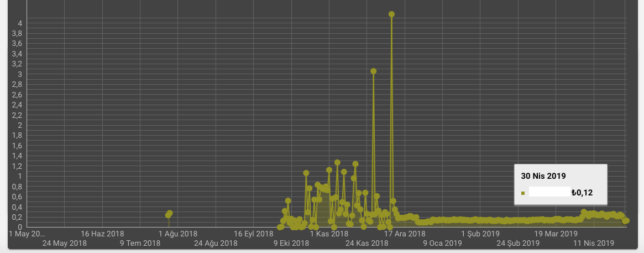The width and height of the screenshot is (644, 253).
Task: Click the '9 Tem 2018' axis label
Action: tap(140, 243)
